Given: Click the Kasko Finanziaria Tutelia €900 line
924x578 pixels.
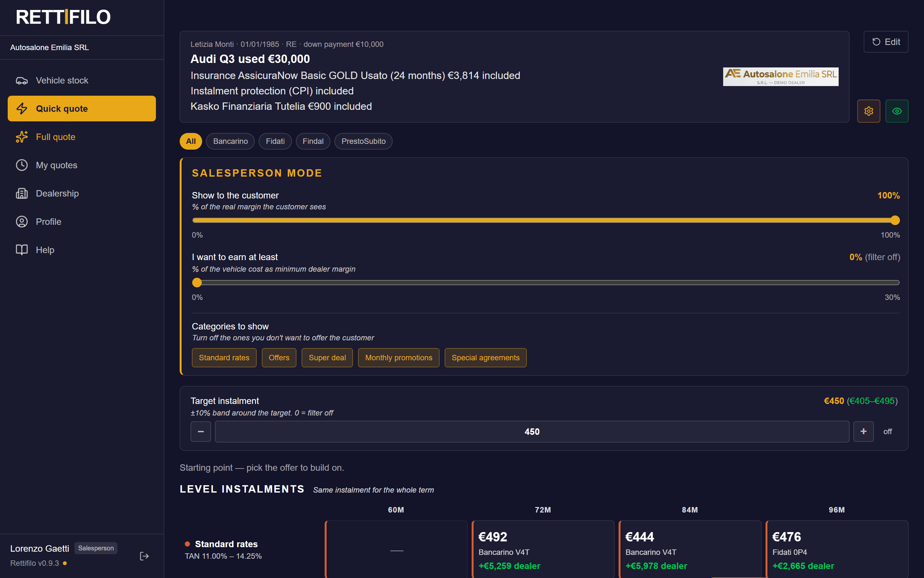Looking at the screenshot, I should tap(281, 106).
